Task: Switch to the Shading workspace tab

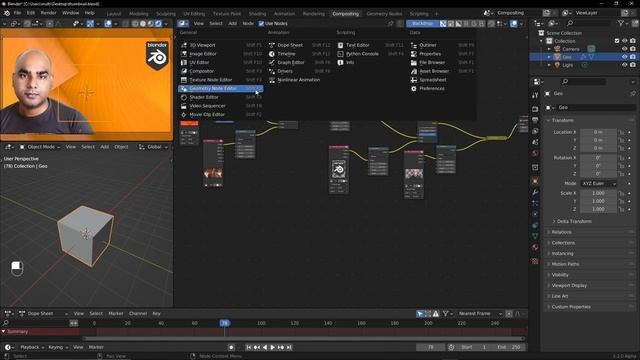Action: point(257,13)
